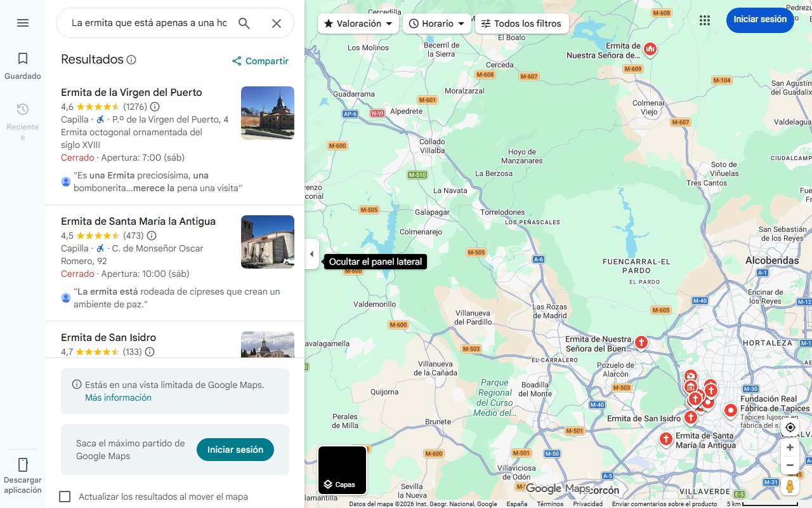This screenshot has width=812, height=508.
Task: Click the search magnifier icon
Action: [244, 22]
